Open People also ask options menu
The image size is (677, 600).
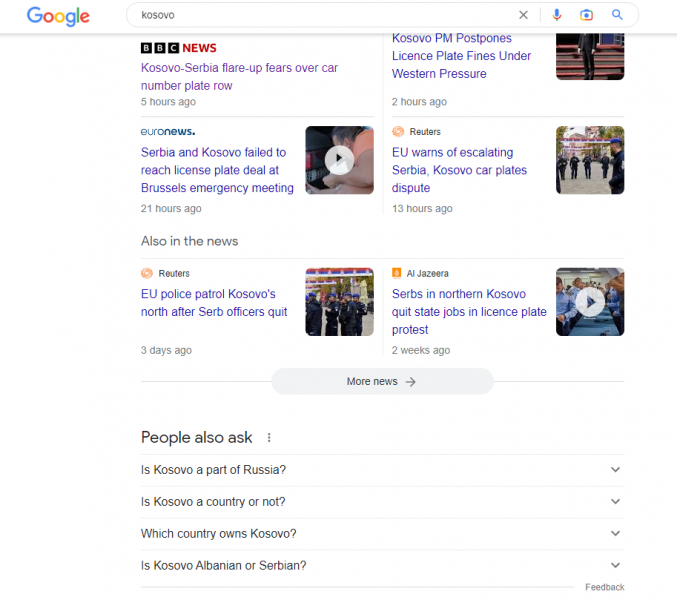tap(269, 438)
